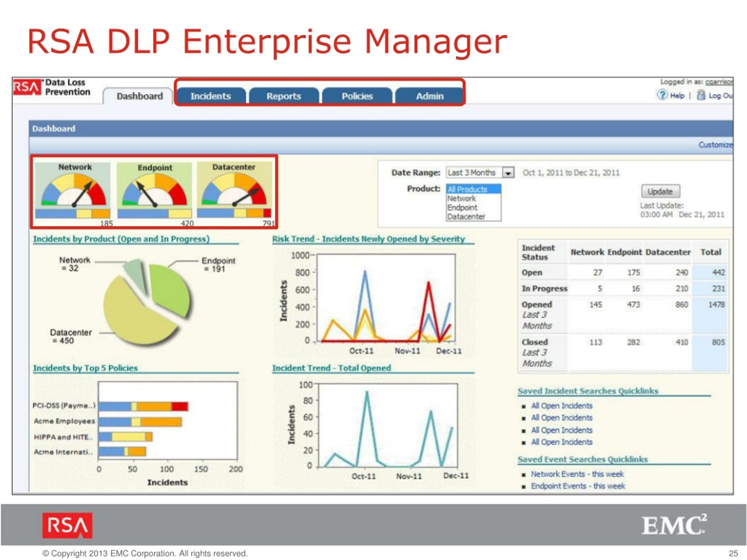This screenshot has width=747, height=560.
Task: Click the Help link
Action: 677,96
